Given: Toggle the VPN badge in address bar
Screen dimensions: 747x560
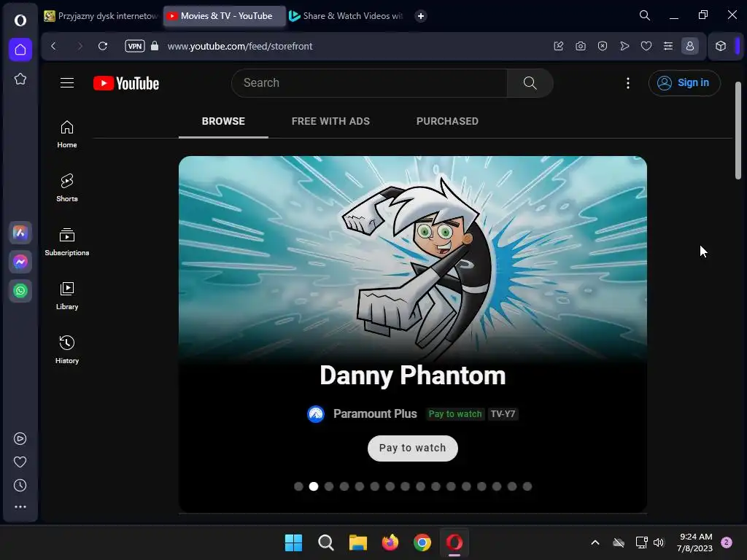Looking at the screenshot, I should click(135, 46).
